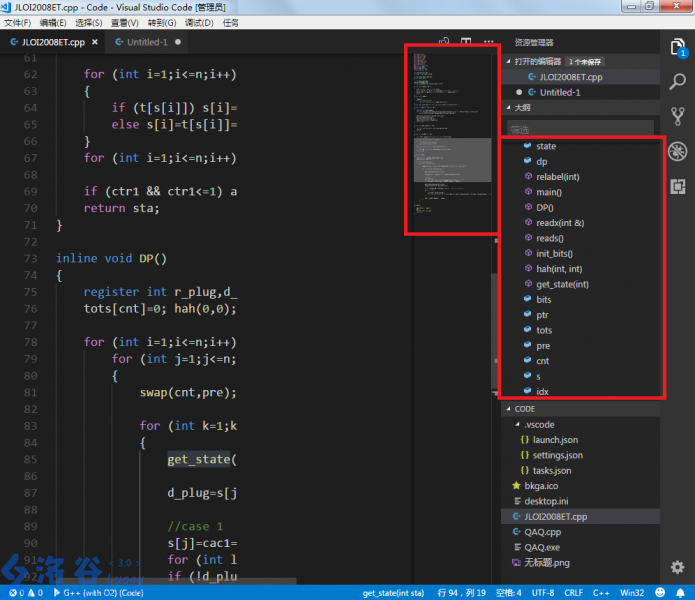Image resolution: width=695 pixels, height=600 pixels.
Task: Click the feedback smiley icon
Action: tap(660, 592)
